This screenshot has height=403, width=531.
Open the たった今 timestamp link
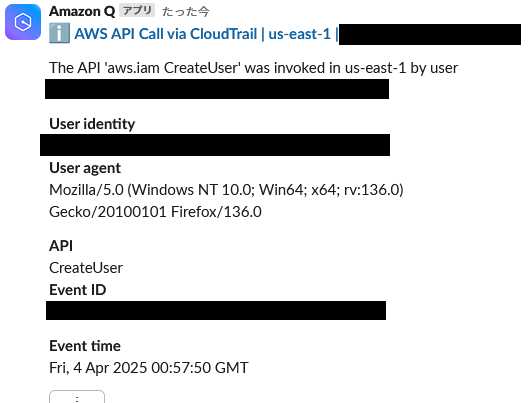[x=185, y=12]
